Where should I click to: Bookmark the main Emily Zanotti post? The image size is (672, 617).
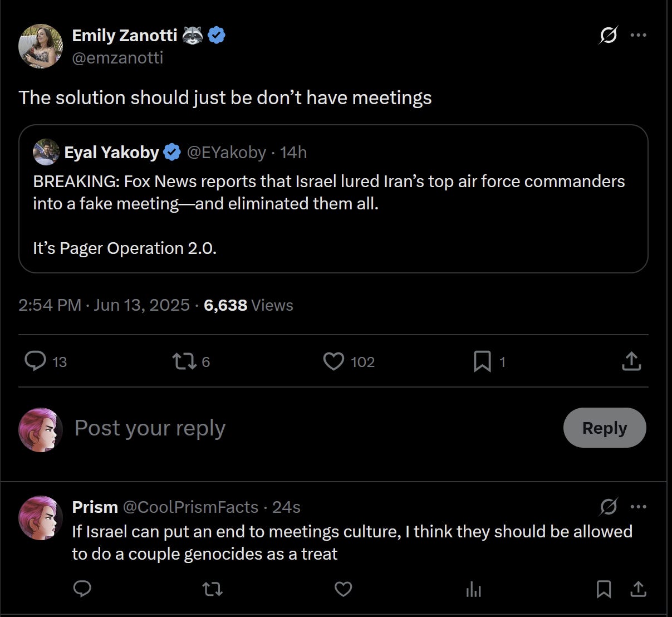pos(482,361)
